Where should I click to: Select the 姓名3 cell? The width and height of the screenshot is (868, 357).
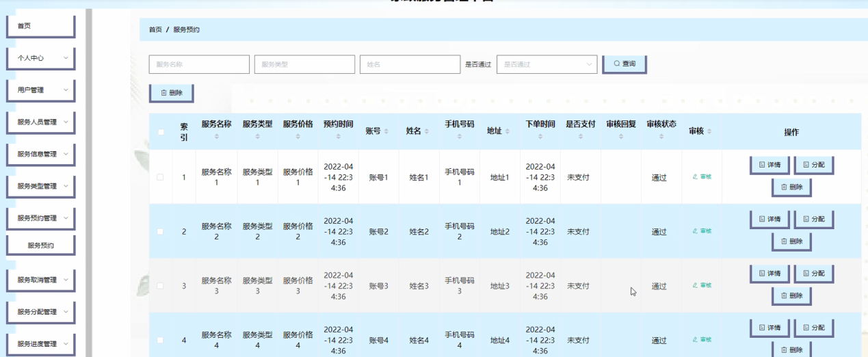click(419, 285)
